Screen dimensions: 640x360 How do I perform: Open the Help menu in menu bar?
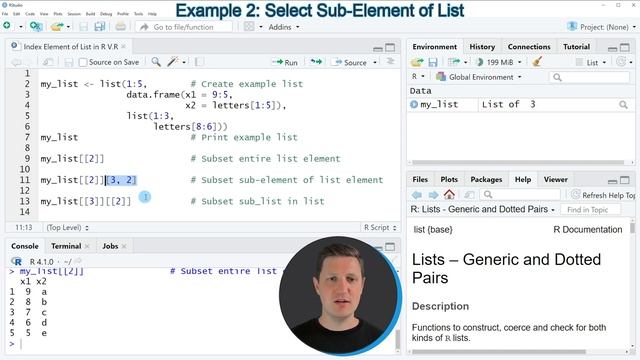click(x=152, y=14)
